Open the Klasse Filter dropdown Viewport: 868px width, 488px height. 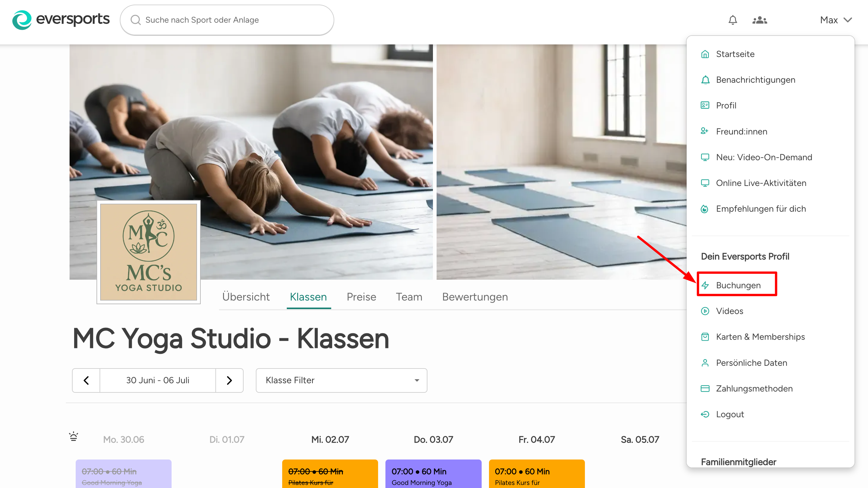[341, 380]
